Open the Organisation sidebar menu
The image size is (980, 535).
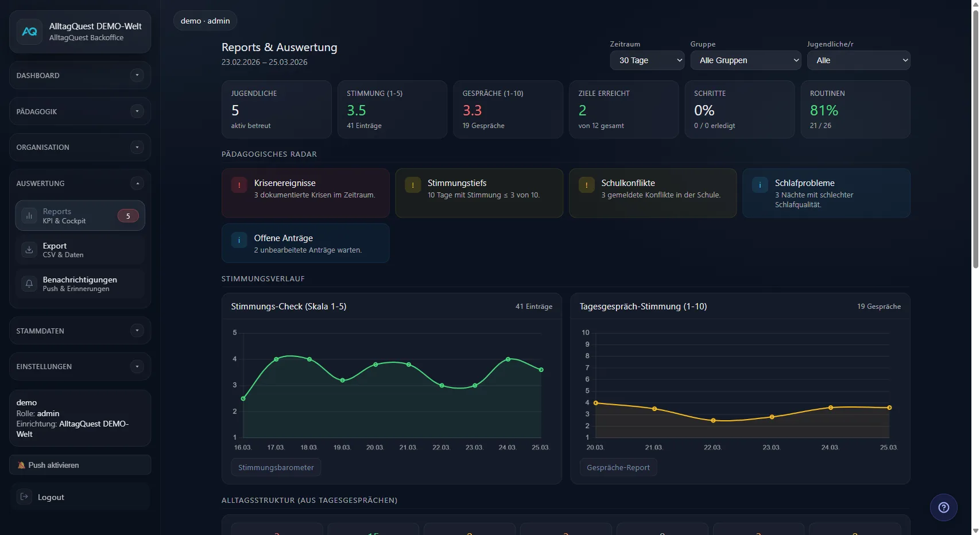[79, 147]
